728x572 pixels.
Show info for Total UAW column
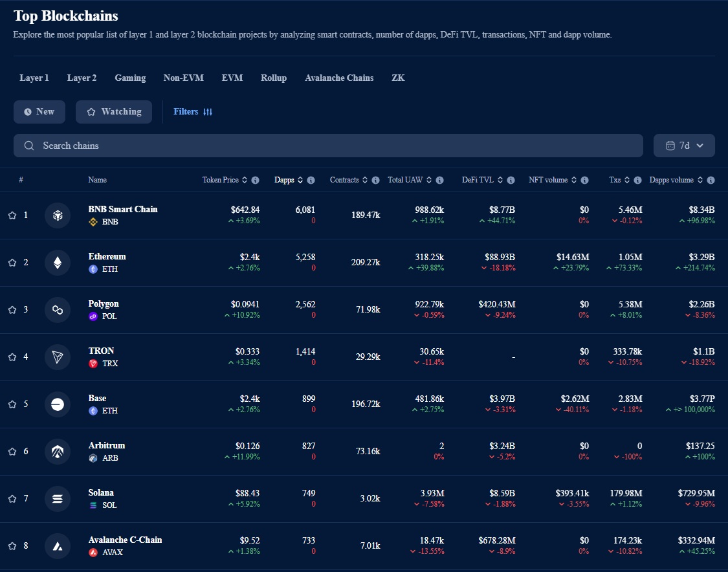pyautogui.click(x=439, y=180)
